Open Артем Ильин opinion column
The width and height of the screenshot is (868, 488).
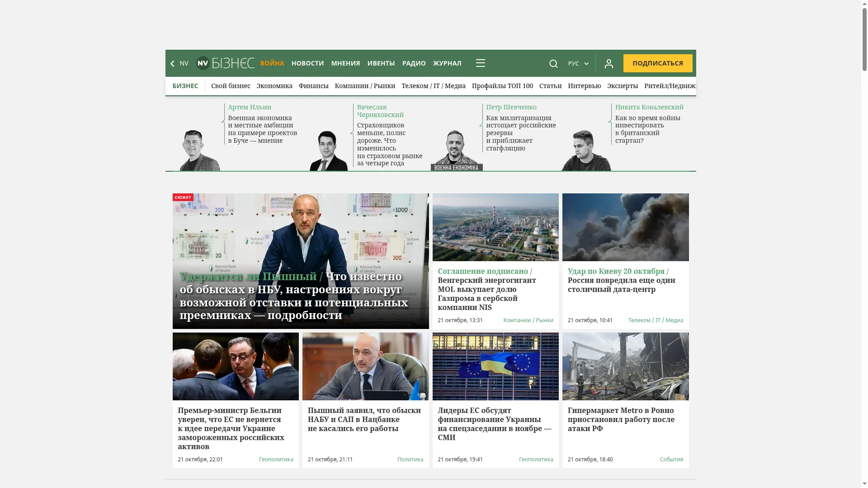pos(262,129)
